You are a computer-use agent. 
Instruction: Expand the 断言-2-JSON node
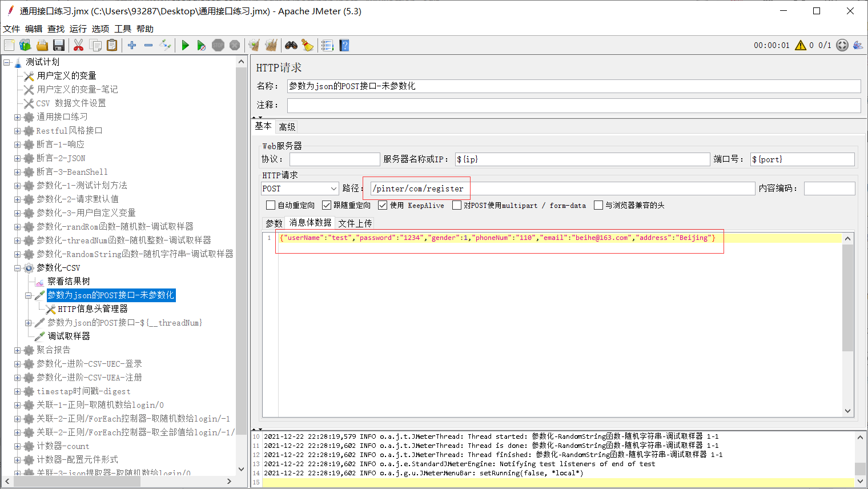pyautogui.click(x=17, y=158)
